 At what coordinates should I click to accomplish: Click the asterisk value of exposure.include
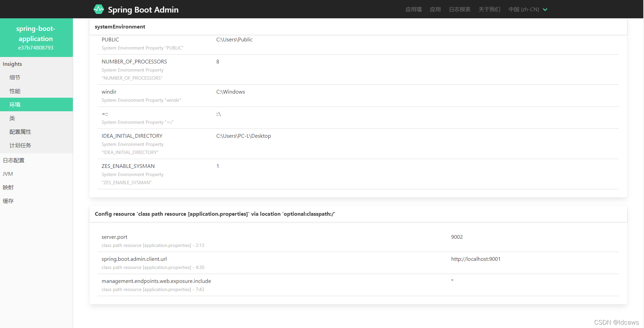point(452,281)
